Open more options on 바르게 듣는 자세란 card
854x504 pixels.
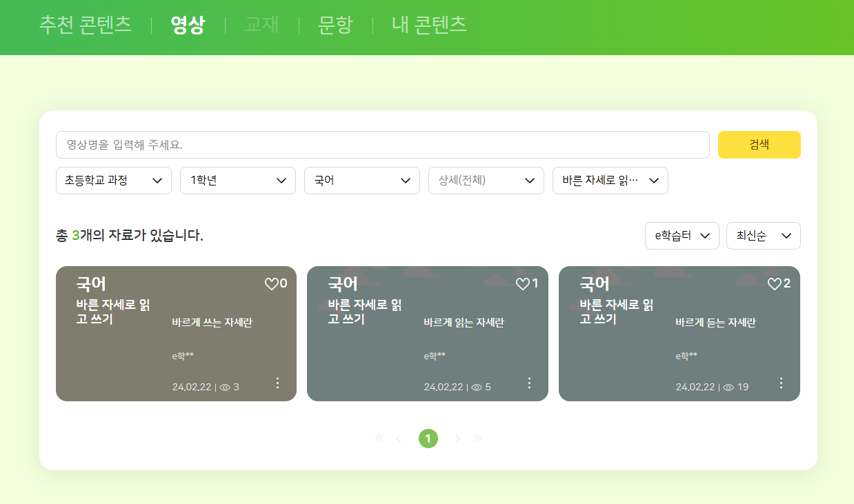click(x=781, y=383)
